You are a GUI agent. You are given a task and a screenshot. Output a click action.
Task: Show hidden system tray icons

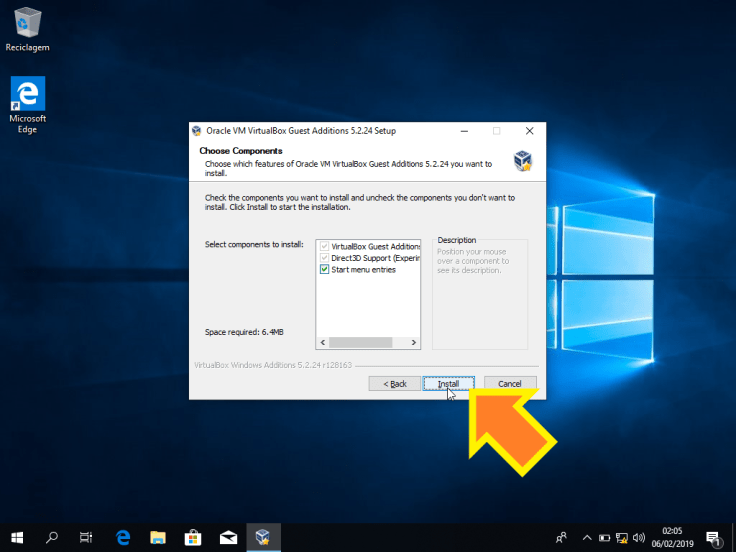click(588, 538)
